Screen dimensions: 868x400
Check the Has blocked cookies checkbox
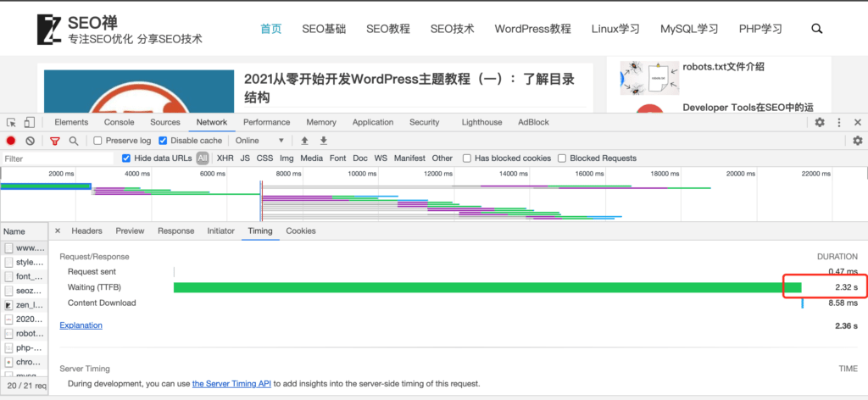click(x=467, y=158)
